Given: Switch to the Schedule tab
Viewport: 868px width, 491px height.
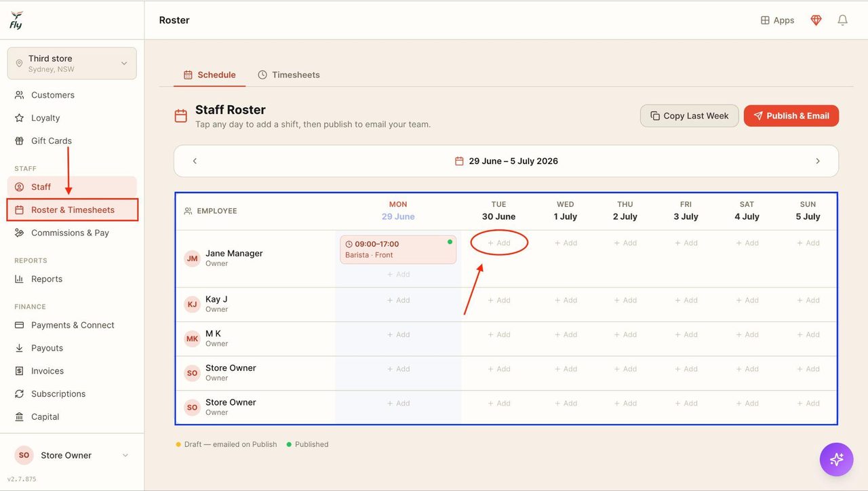Looking at the screenshot, I should (x=210, y=75).
